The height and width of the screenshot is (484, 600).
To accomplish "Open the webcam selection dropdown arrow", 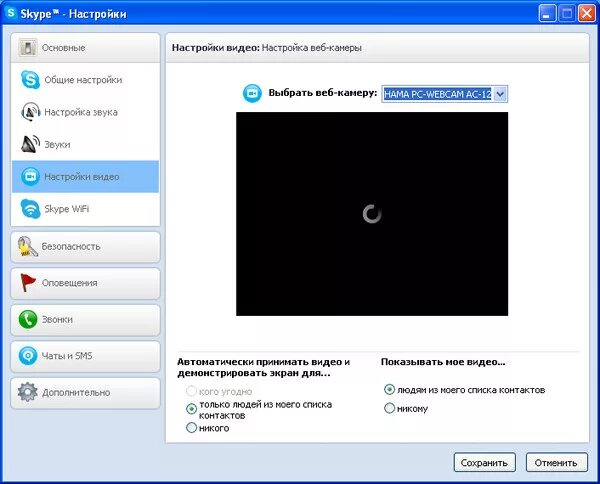I will 500,94.
